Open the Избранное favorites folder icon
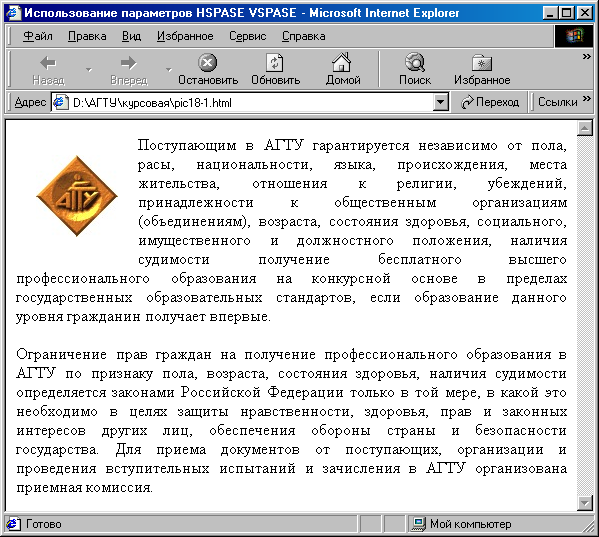The height and width of the screenshot is (537, 599). pos(482,63)
